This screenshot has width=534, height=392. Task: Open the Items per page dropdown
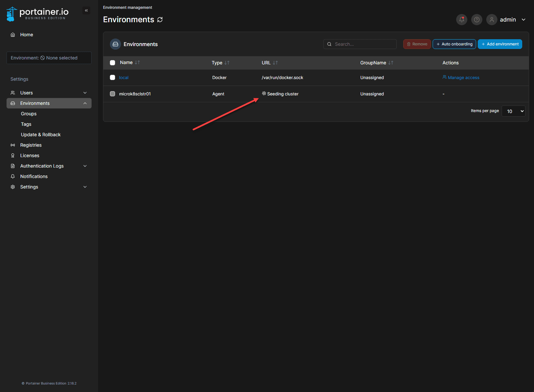(513, 111)
